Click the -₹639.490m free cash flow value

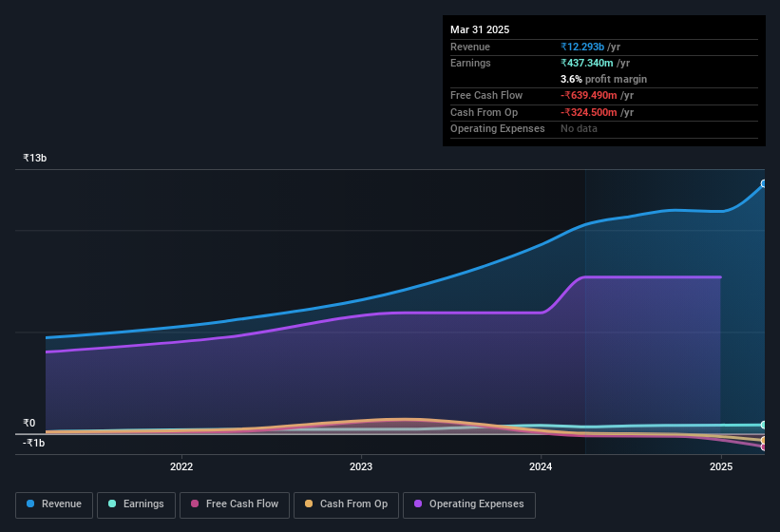coord(588,95)
